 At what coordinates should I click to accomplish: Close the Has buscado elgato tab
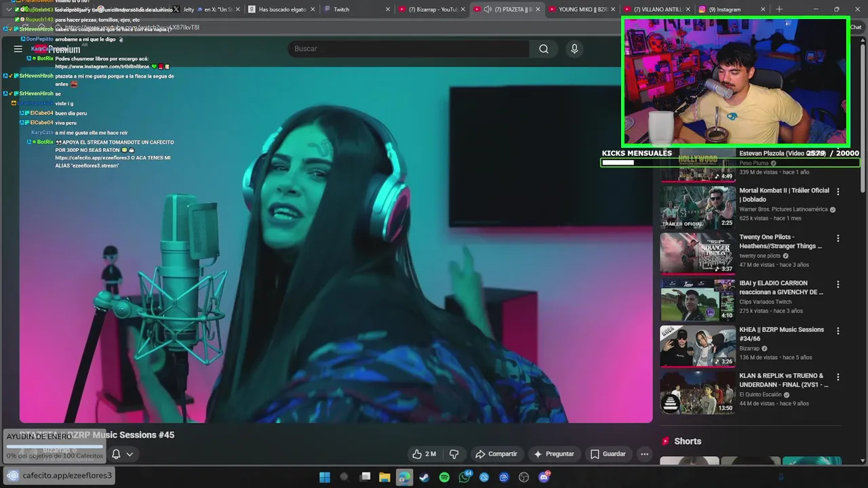pos(313,9)
